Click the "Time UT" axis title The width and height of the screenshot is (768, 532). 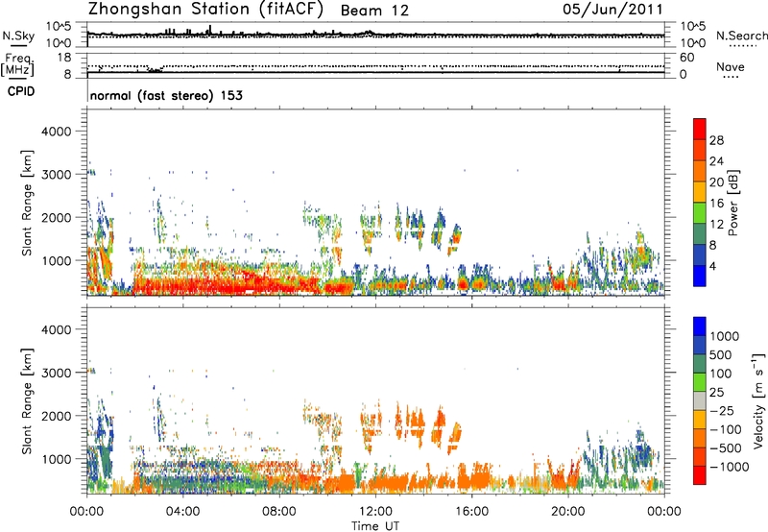[x=375, y=526]
